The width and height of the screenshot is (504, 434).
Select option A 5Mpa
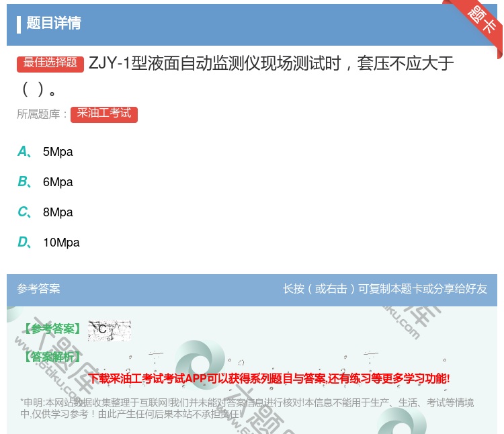(45, 152)
